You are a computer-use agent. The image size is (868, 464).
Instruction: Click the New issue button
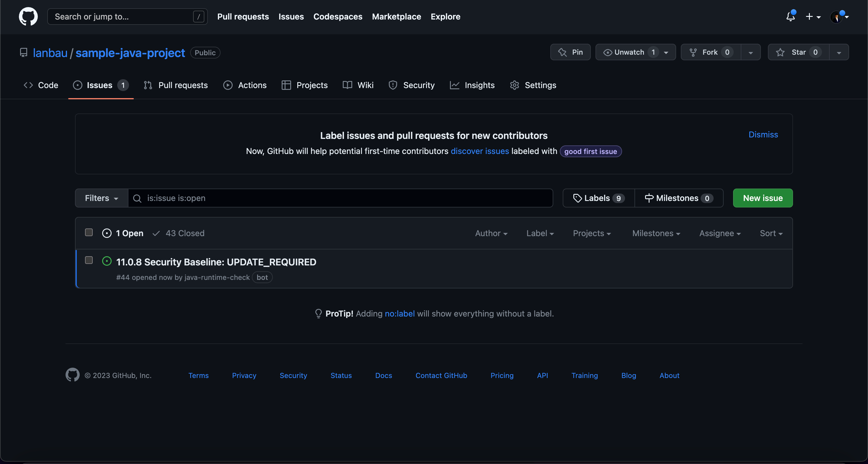[763, 198]
